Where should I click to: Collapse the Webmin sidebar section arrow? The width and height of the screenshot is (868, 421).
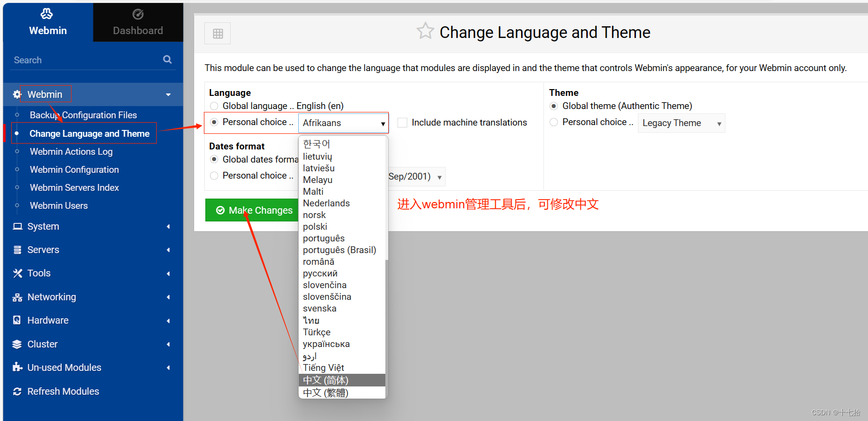click(168, 95)
